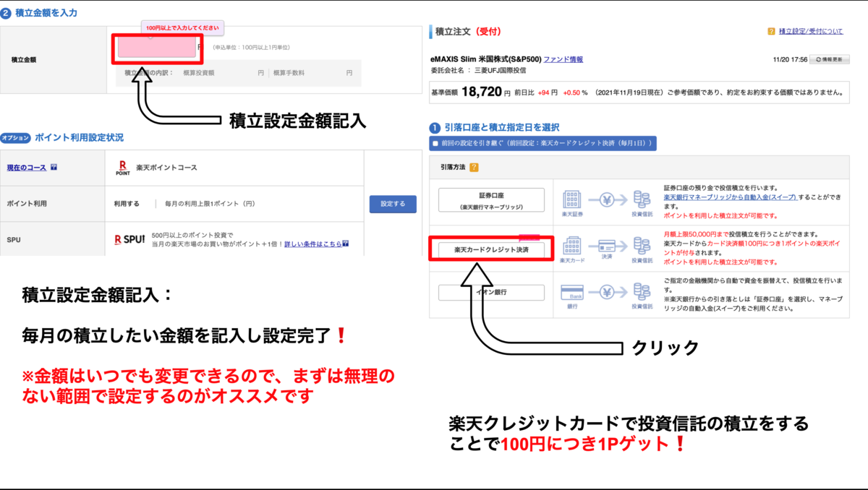Click the 投資信託 coins icon in イオン銀行 row
The image size is (868, 490).
642,292
